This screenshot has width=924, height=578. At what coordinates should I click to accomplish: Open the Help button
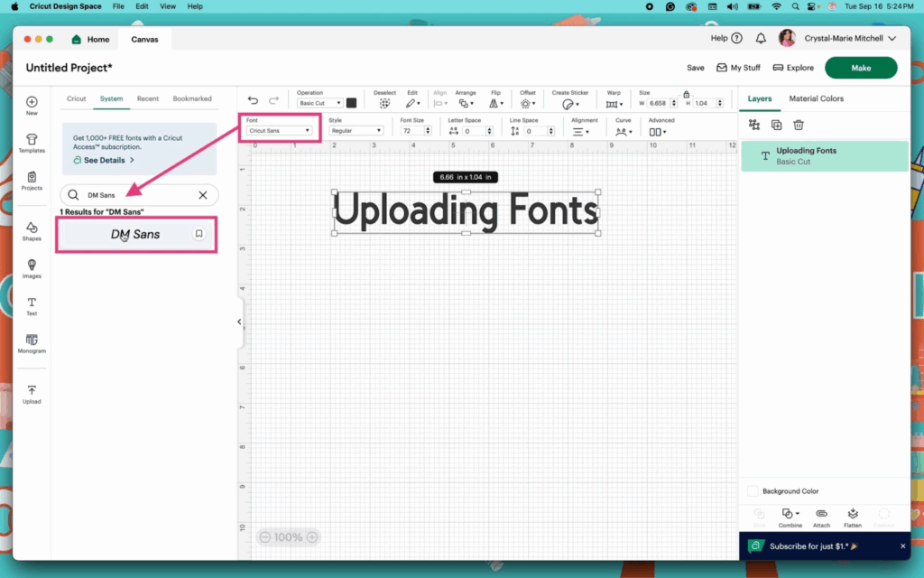tap(726, 38)
